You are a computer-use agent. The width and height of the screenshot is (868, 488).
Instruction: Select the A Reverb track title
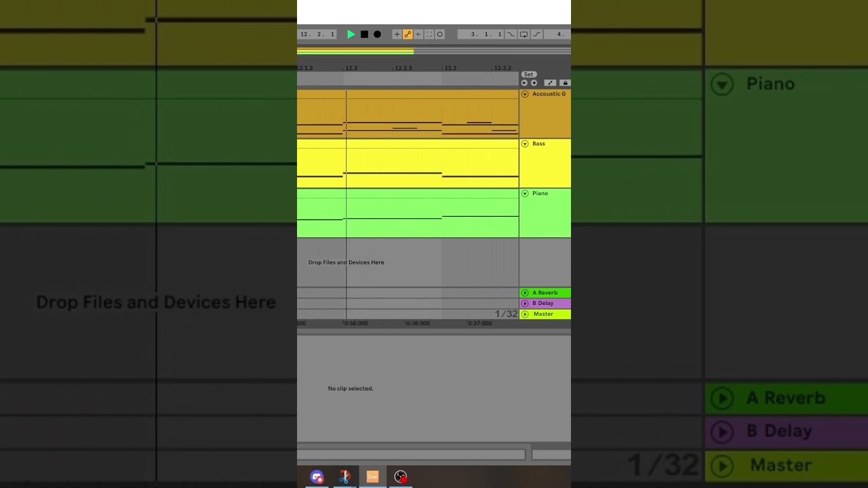pos(545,293)
